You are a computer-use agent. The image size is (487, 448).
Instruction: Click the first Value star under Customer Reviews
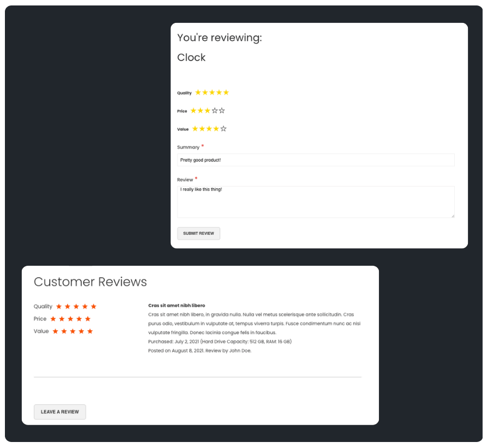55,331
